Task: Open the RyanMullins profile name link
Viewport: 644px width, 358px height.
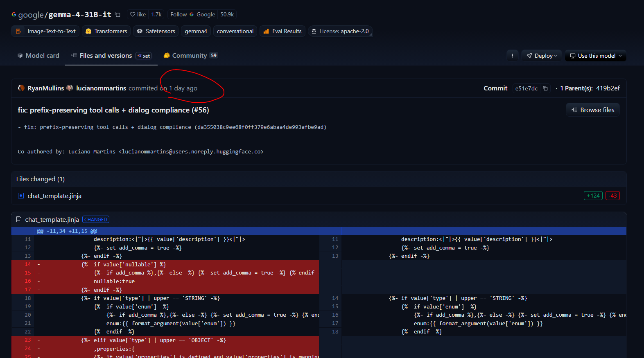Action: (46, 88)
